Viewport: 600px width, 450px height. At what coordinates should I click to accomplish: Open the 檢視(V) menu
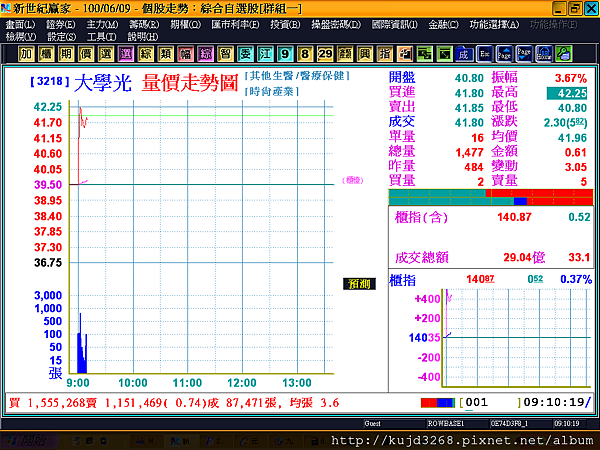point(21,37)
